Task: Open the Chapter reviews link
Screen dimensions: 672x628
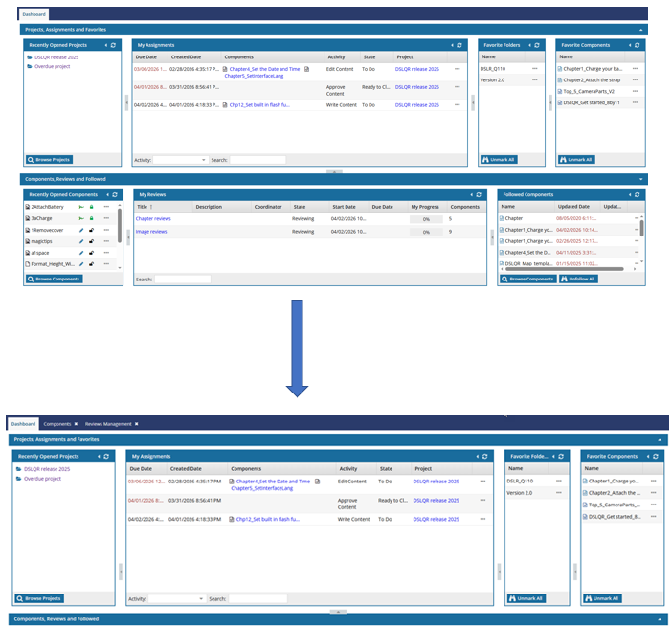Action: [152, 218]
